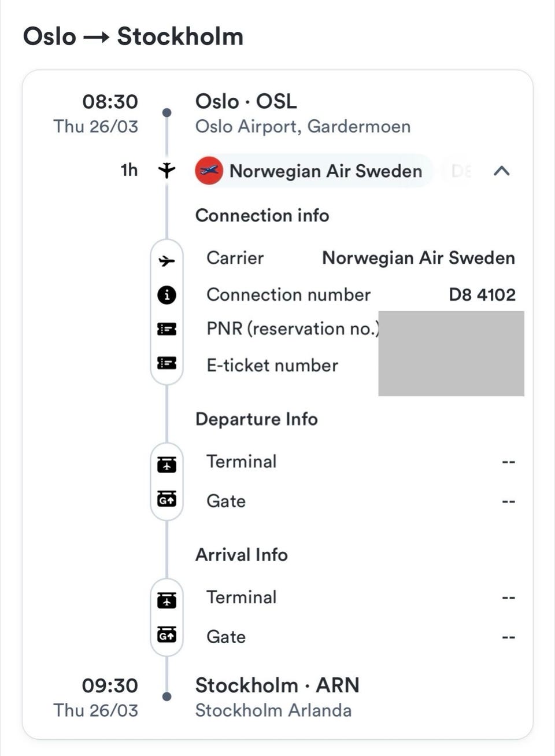Click connection number D8 4102
The height and width of the screenshot is (756, 555).
482,295
